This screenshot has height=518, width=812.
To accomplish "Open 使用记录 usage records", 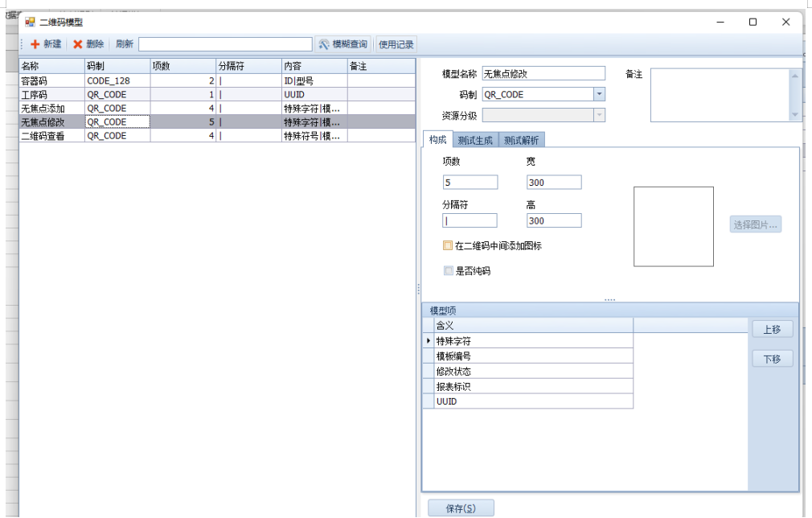I will point(395,44).
